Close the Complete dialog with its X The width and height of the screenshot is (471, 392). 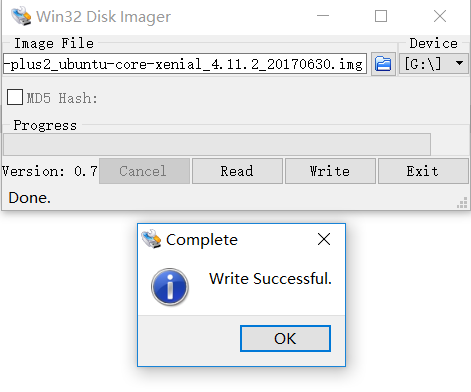[324, 239]
